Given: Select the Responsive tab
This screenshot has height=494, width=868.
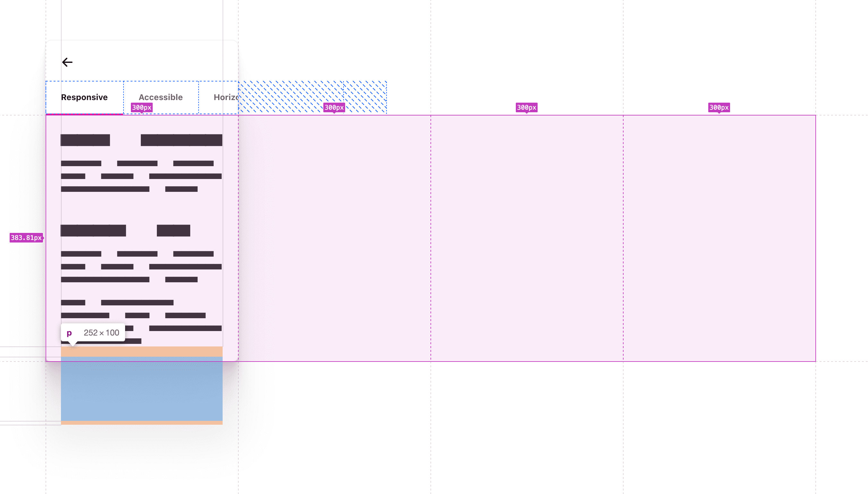Looking at the screenshot, I should pyautogui.click(x=85, y=97).
